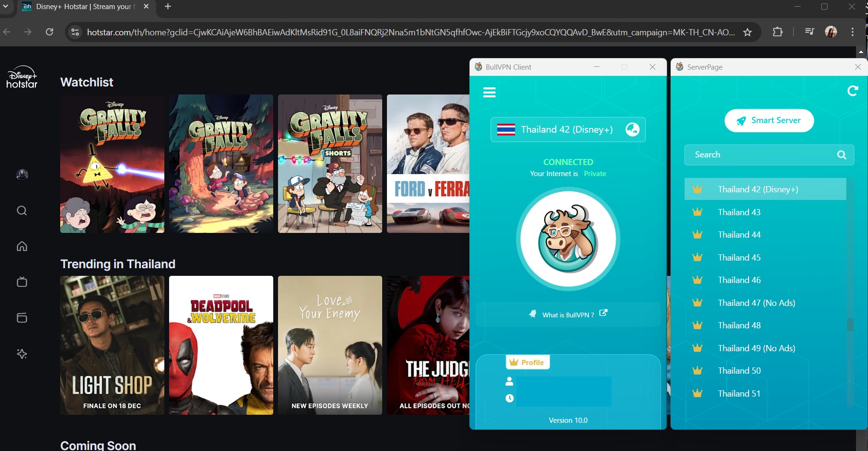
Task: Open the Gravity Falls Bill Cipher poster
Action: click(112, 164)
